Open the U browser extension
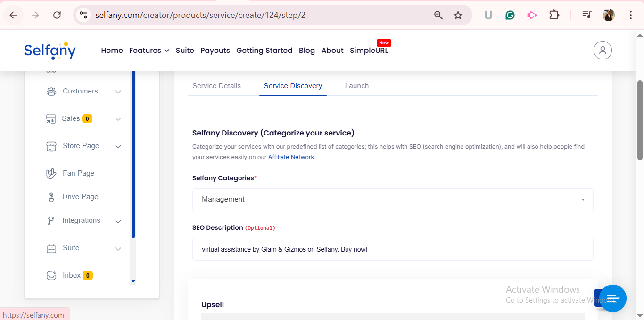Viewport: 644px width, 320px height. point(488,15)
